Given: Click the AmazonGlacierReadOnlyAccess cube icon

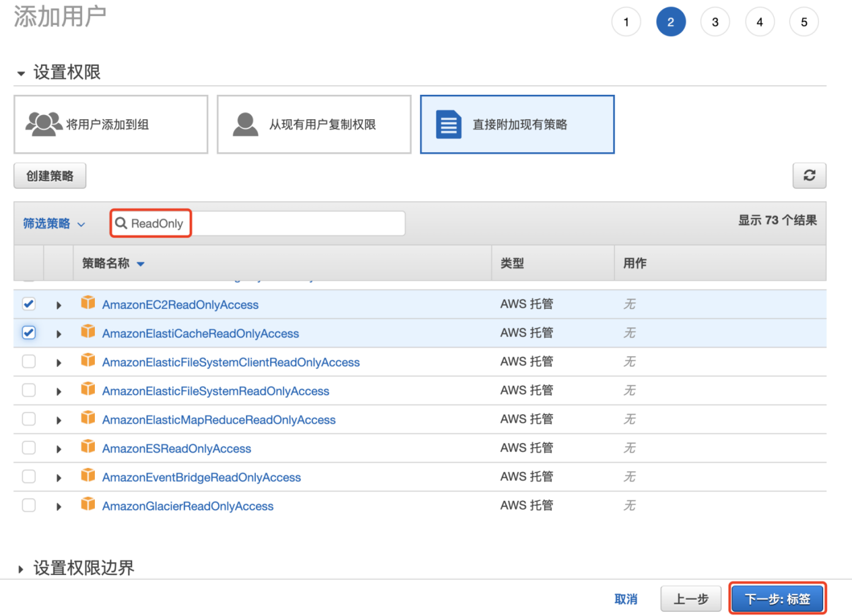Looking at the screenshot, I should (x=88, y=504).
